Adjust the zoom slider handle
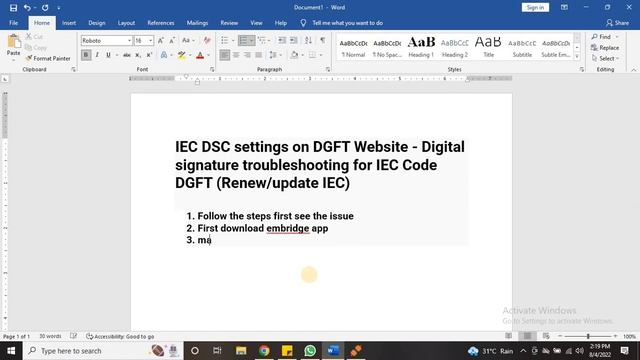 (588, 336)
